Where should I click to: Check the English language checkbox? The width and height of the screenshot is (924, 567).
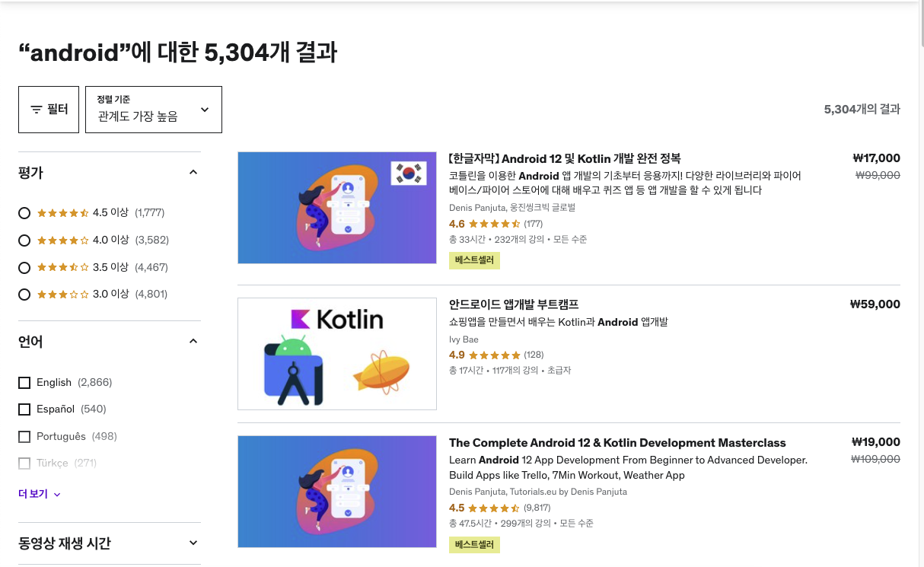coord(24,383)
